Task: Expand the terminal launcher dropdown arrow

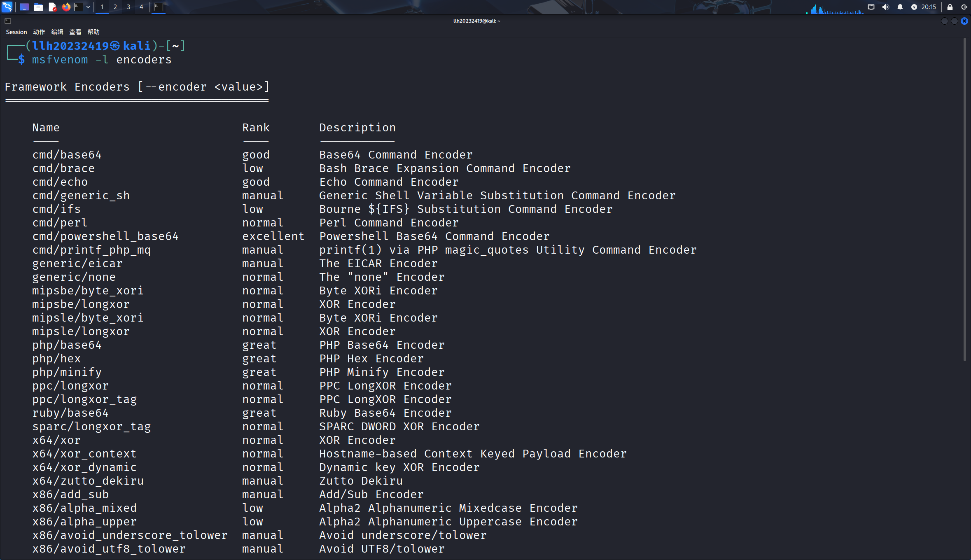Action: click(x=88, y=7)
